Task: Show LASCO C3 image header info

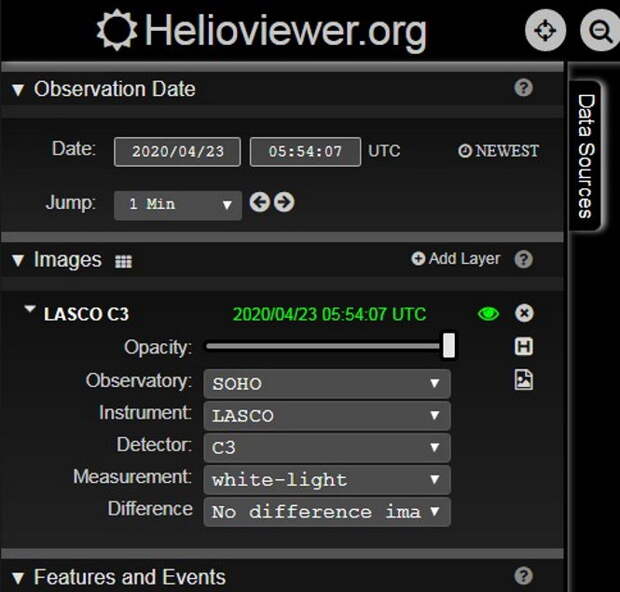Action: tap(524, 347)
